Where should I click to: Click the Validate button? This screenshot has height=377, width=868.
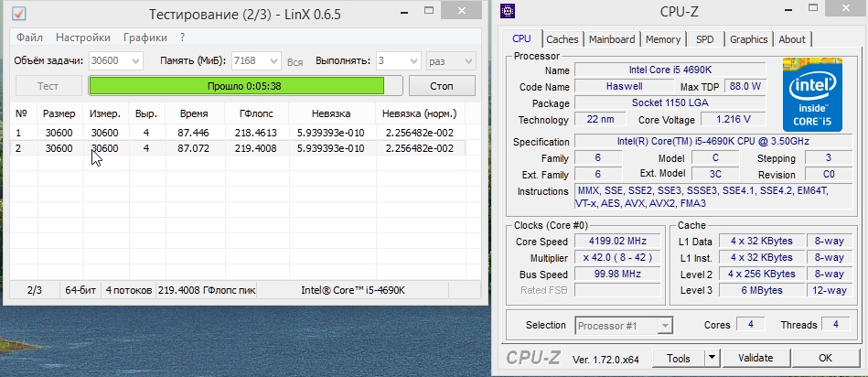[x=755, y=358]
